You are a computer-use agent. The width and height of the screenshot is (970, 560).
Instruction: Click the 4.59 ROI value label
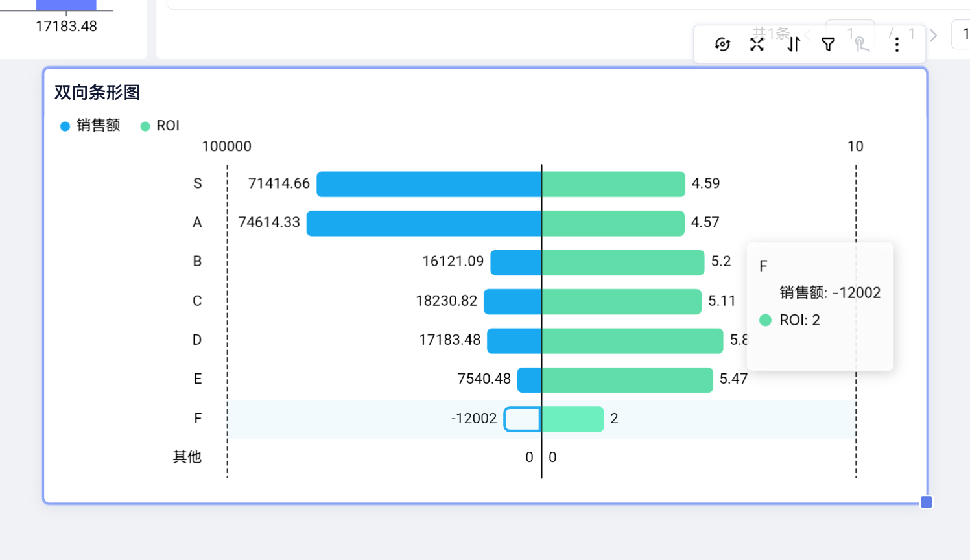pyautogui.click(x=706, y=183)
